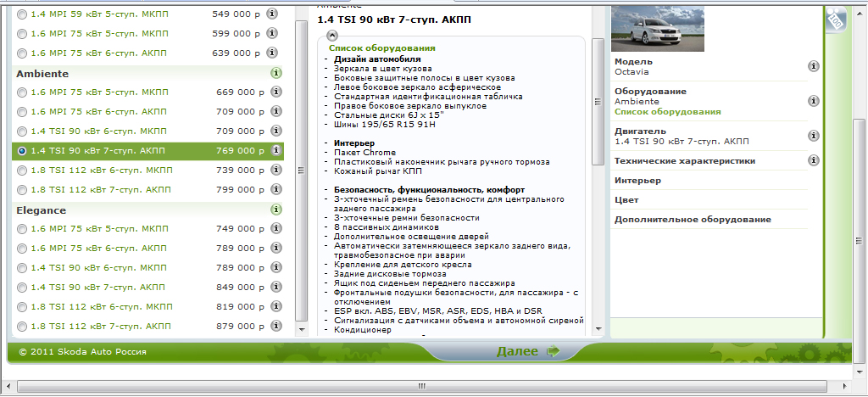Image resolution: width=868 pixels, height=397 pixels.
Task: Open info for 549 000 р price row
Action: pyautogui.click(x=271, y=14)
